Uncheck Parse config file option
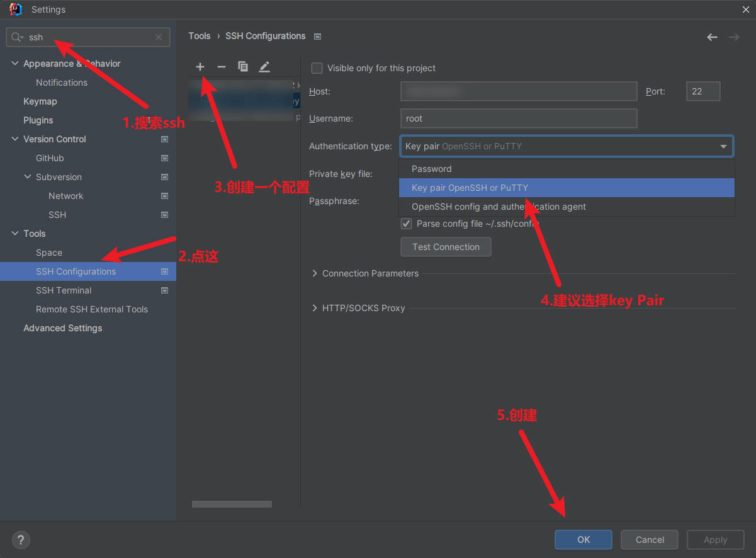The width and height of the screenshot is (756, 558). pos(407,224)
